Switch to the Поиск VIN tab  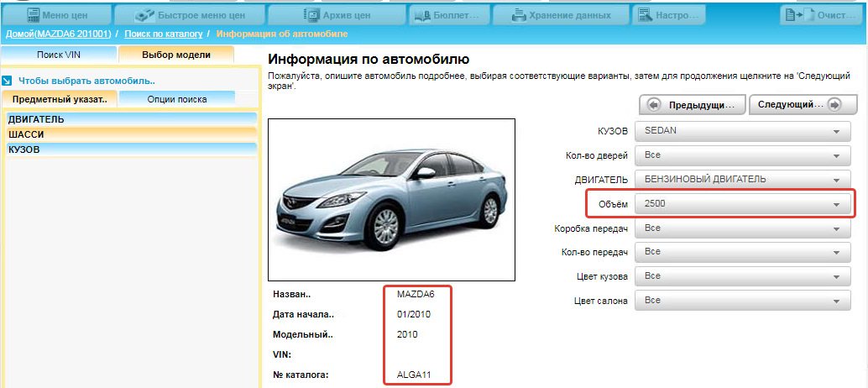[59, 55]
